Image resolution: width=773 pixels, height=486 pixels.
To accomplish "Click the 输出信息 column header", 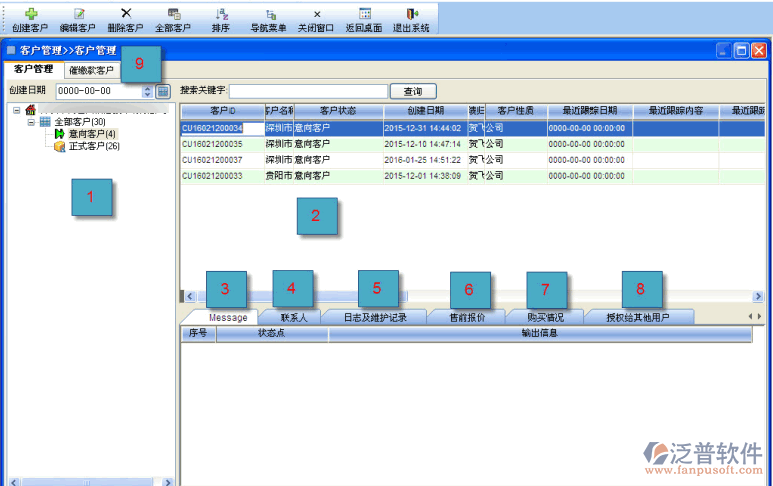I will pyautogui.click(x=540, y=334).
